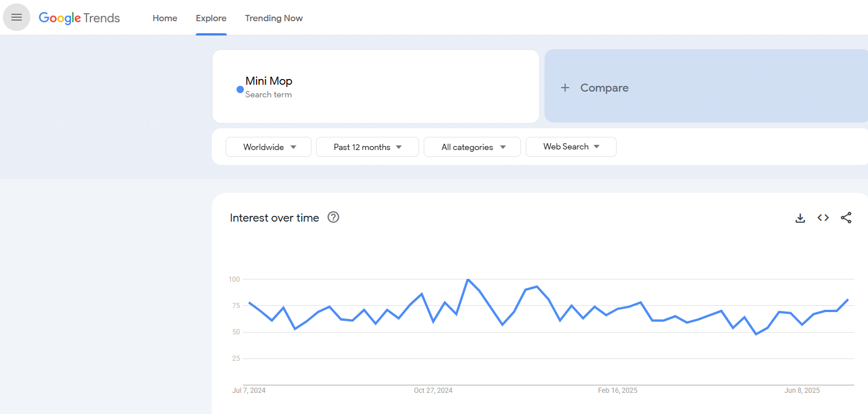The image size is (868, 414).
Task: Share the interest over time chart
Action: pyautogui.click(x=846, y=218)
